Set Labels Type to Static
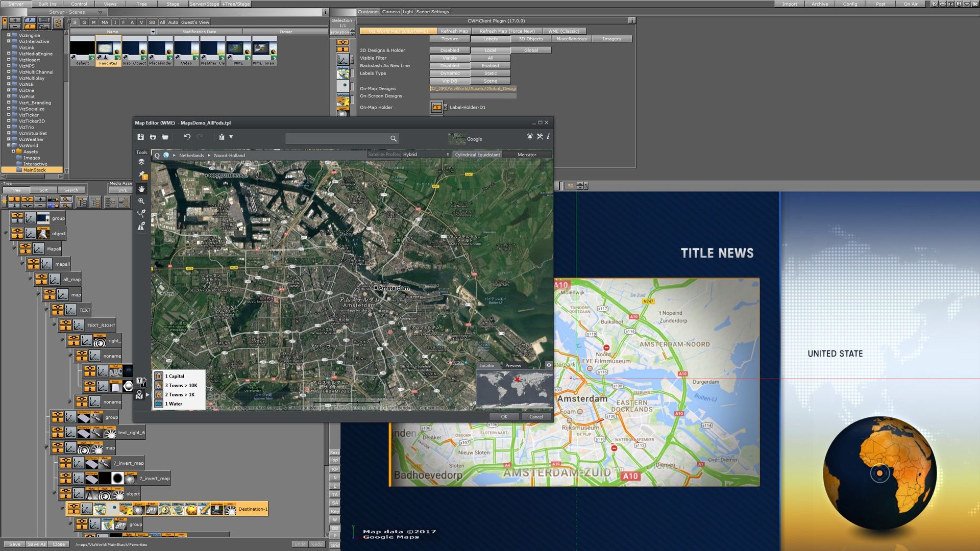The image size is (980, 551). tap(490, 73)
